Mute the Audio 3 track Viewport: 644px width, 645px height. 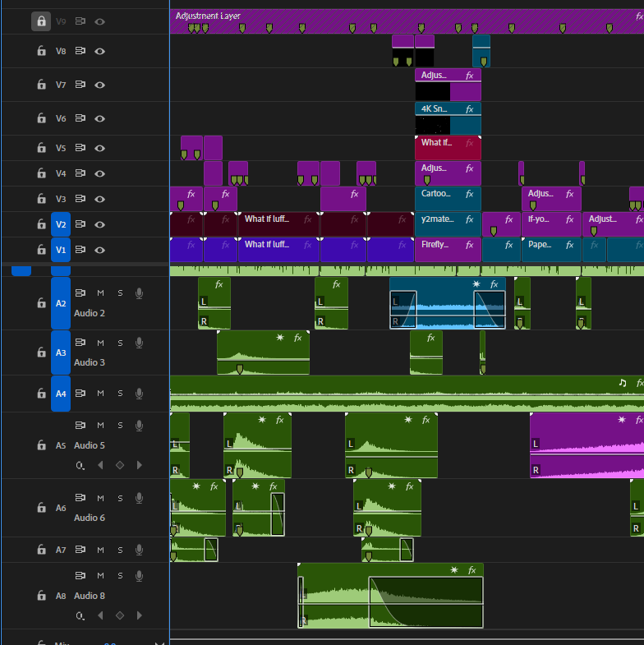(x=100, y=343)
